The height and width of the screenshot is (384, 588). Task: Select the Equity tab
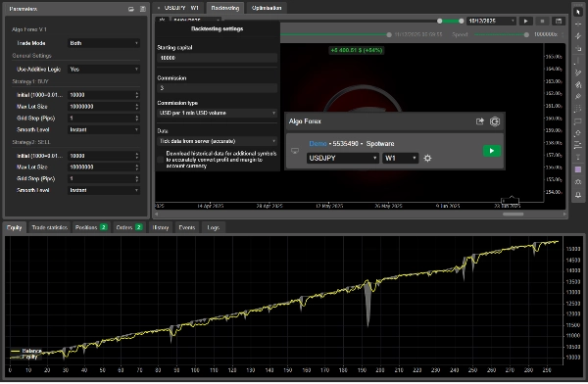pos(15,227)
